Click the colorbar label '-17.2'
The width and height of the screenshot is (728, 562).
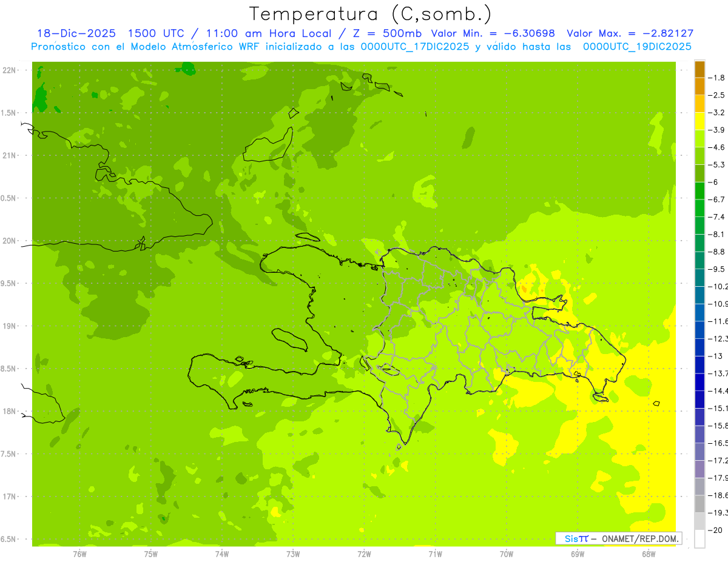(718, 461)
